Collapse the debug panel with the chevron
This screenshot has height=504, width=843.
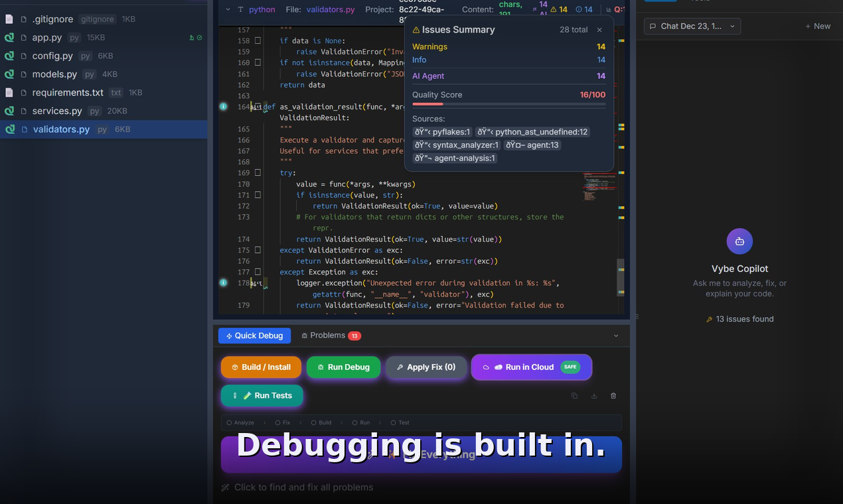[x=616, y=335]
